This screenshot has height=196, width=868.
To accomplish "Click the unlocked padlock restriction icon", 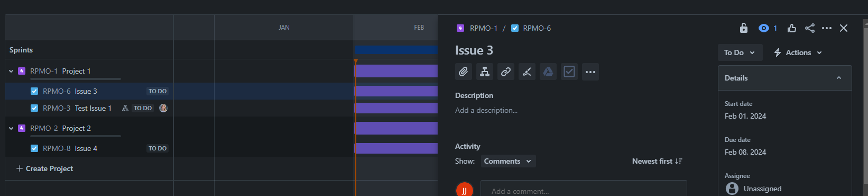I will [744, 28].
